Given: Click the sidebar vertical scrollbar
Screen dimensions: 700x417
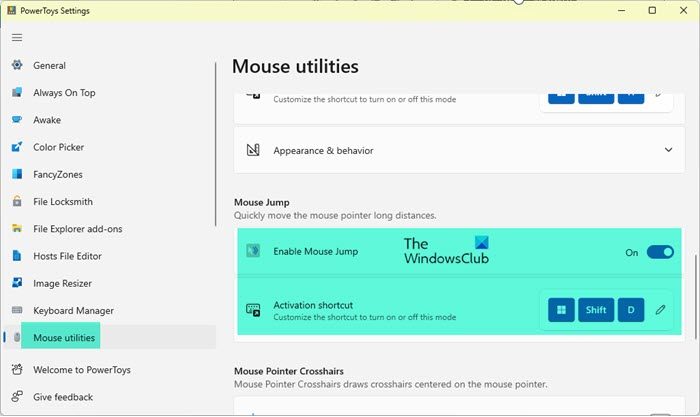Looking at the screenshot, I should (215, 144).
